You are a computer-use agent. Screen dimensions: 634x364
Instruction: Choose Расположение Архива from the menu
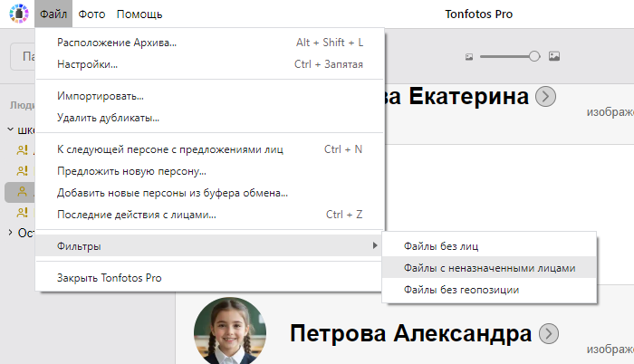point(117,43)
